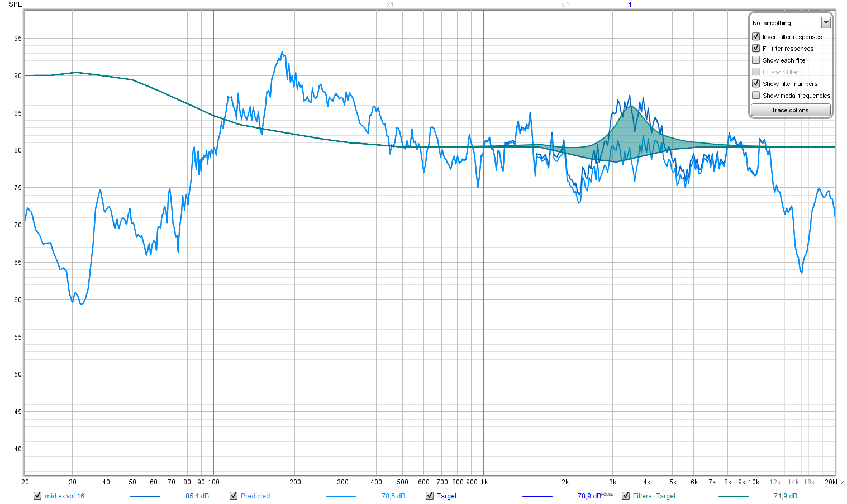847x504 pixels.
Task: Enable Show each filter checkbox
Action: click(756, 60)
